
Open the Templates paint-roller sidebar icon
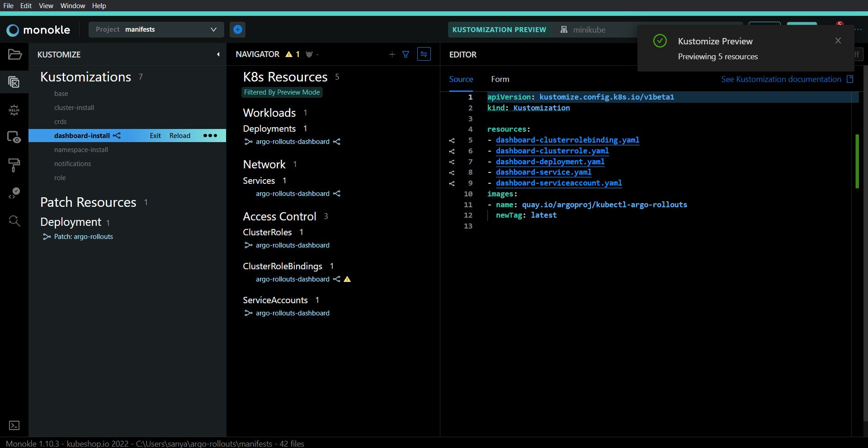point(14,165)
